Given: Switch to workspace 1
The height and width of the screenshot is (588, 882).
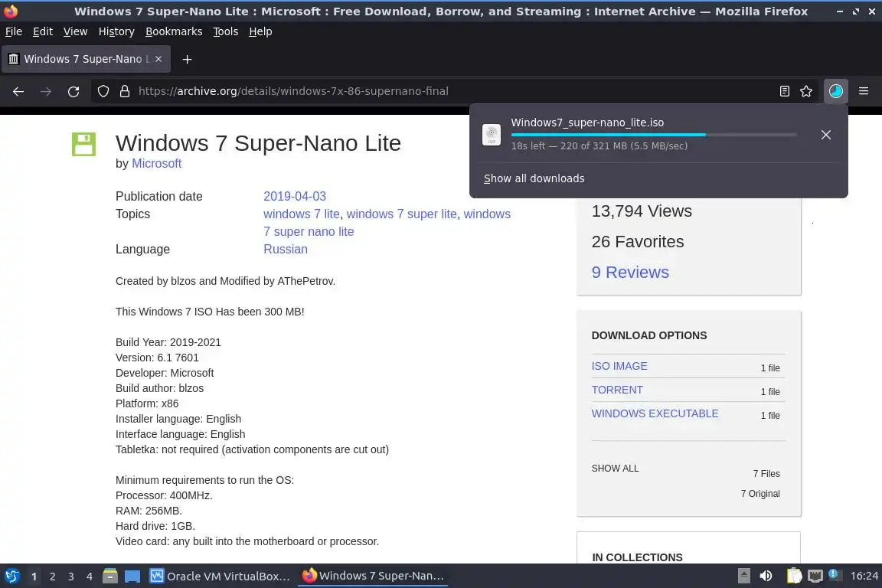Looking at the screenshot, I should pos(34,577).
